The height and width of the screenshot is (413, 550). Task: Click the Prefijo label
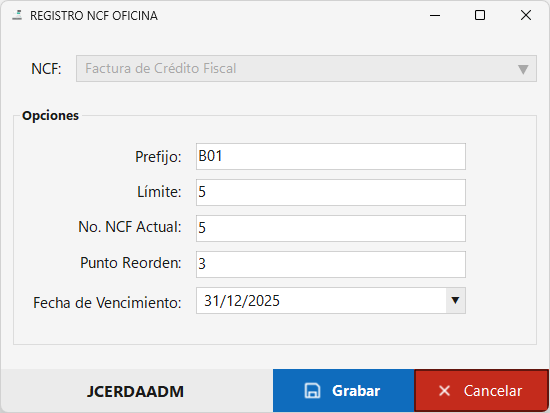(158, 157)
